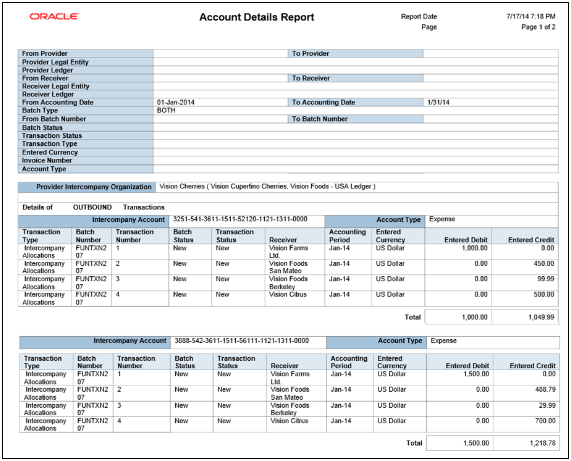Viewport: 571px width, 461px height.
Task: Select the 1,500.00 entered debit for Vision Farms
Action: pyautogui.click(x=476, y=374)
